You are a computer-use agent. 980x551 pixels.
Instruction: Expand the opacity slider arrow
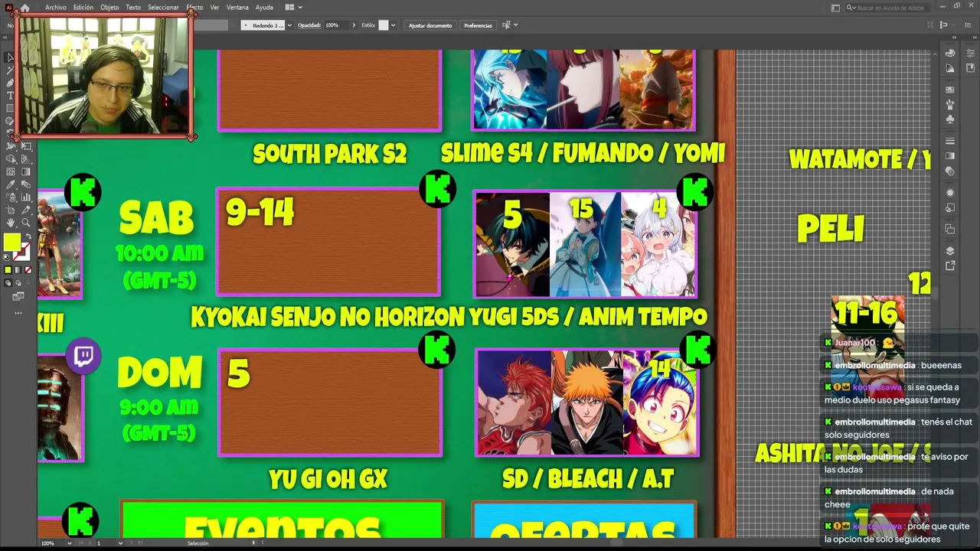tap(353, 25)
